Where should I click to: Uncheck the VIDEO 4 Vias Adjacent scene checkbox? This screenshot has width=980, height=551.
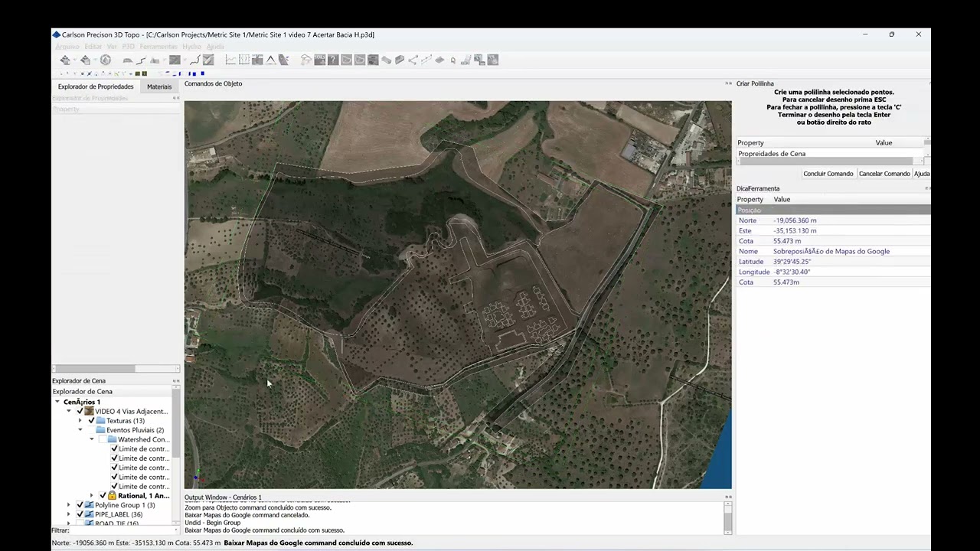pos(80,411)
